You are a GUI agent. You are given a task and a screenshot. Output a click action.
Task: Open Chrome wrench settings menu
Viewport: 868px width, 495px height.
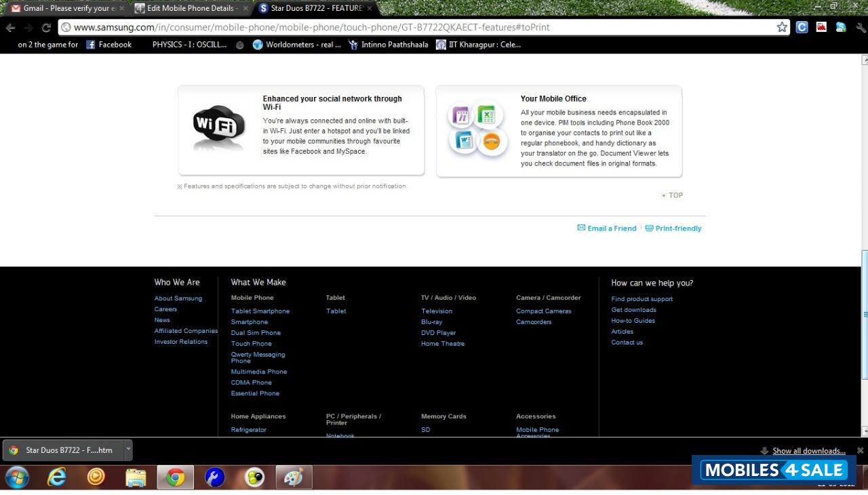click(x=861, y=28)
